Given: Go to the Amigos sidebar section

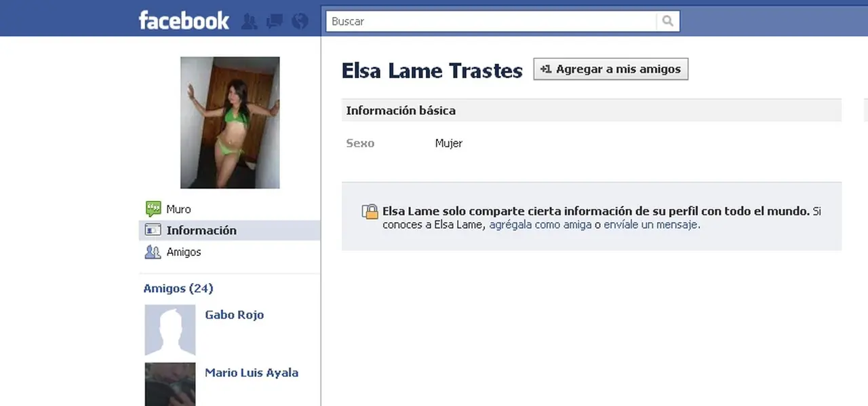Looking at the screenshot, I should [x=184, y=252].
